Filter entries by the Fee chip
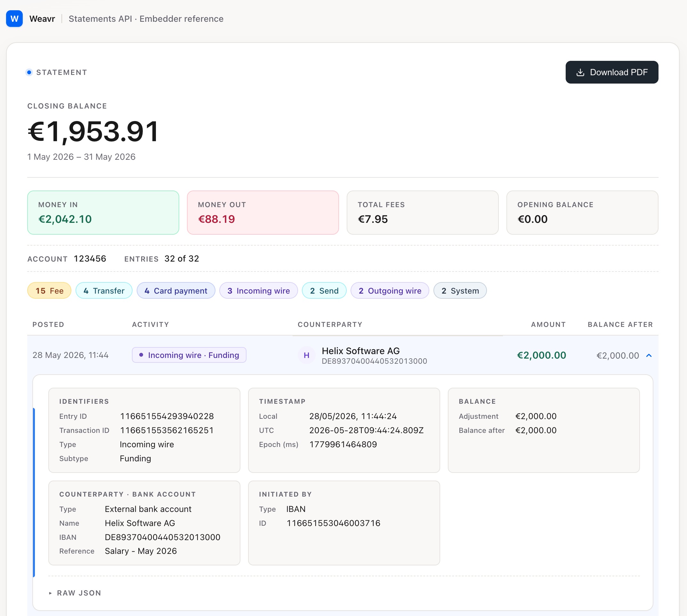The height and width of the screenshot is (616, 687). coord(49,291)
